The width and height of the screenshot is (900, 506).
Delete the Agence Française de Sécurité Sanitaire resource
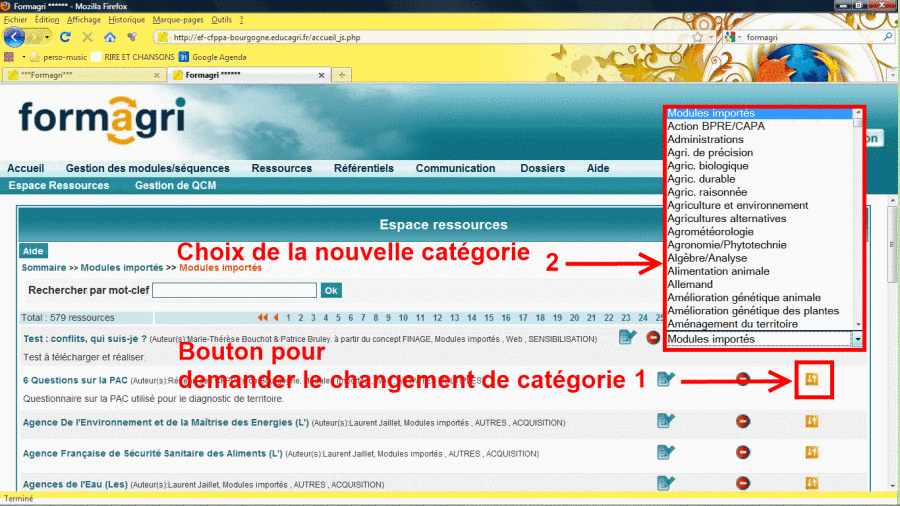(x=743, y=453)
